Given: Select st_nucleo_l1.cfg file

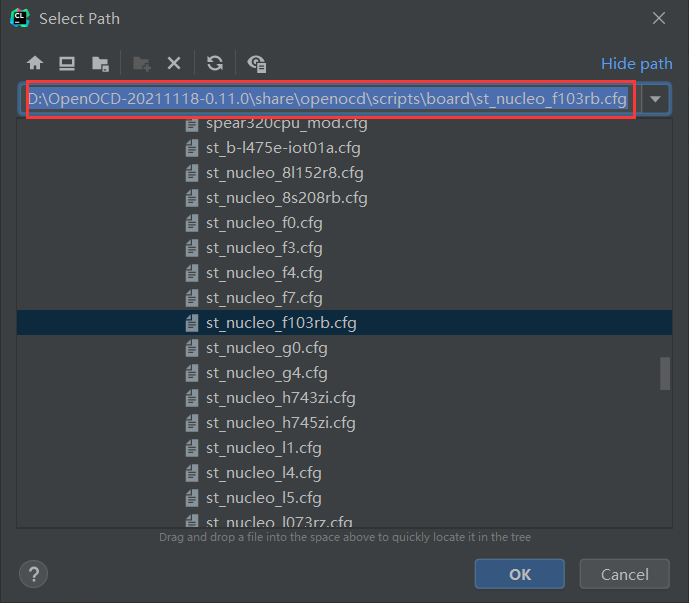Looking at the screenshot, I should [264, 448].
